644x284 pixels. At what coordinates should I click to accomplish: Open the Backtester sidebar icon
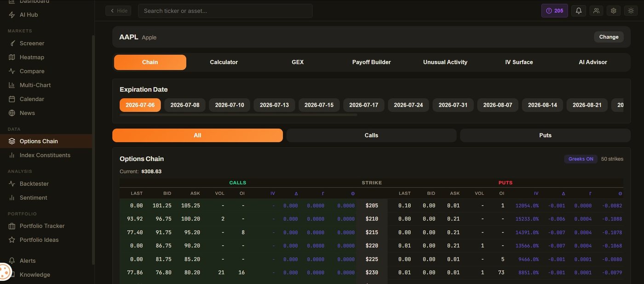coord(12,184)
